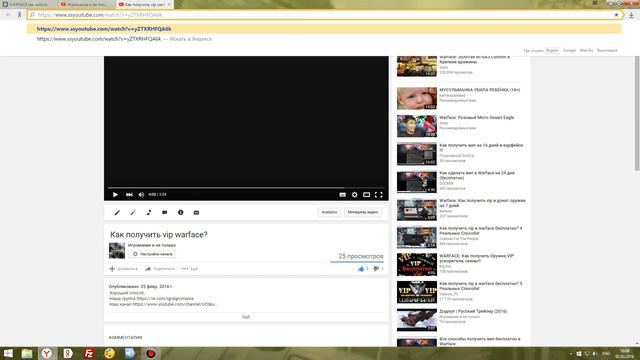Switch the player to theater mode

click(x=367, y=195)
